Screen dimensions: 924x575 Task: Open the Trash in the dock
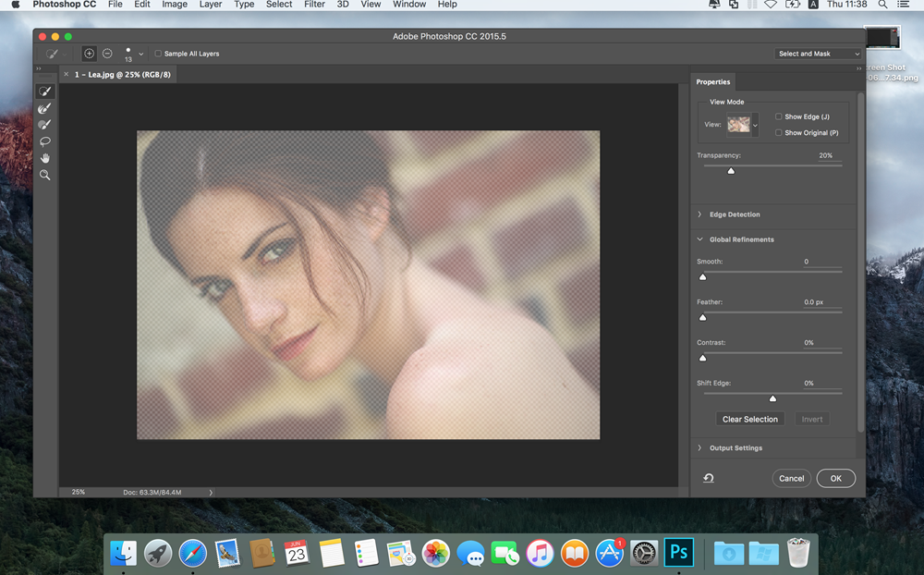(798, 553)
